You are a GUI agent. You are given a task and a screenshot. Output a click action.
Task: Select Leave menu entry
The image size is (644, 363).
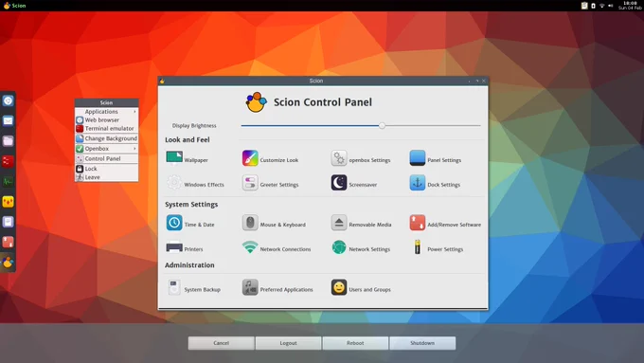[106, 177]
